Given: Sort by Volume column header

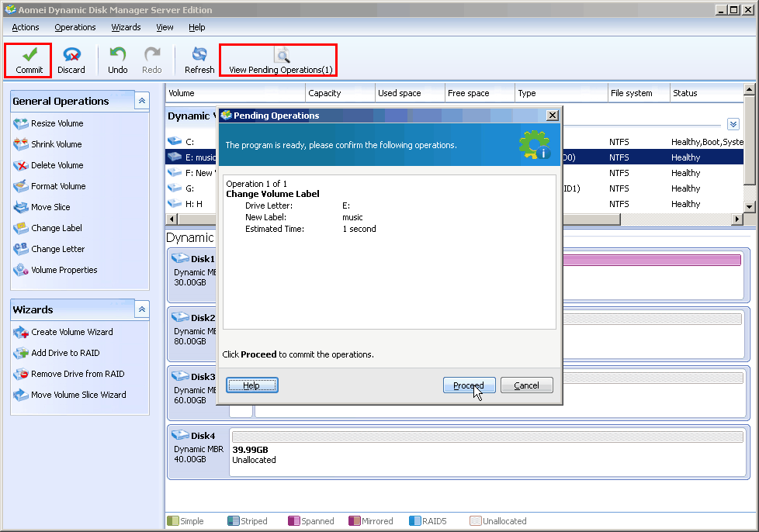Looking at the screenshot, I should pyautogui.click(x=236, y=93).
